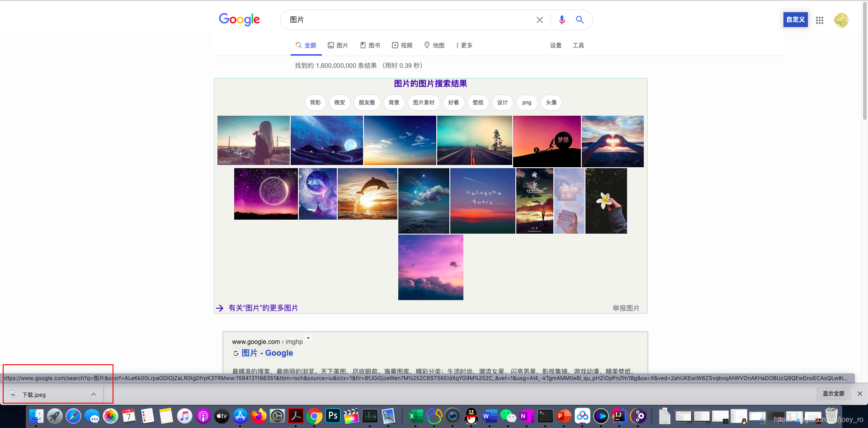Switch to the 地图 results tab
Viewport: 868px width, 428px height.
(434, 45)
